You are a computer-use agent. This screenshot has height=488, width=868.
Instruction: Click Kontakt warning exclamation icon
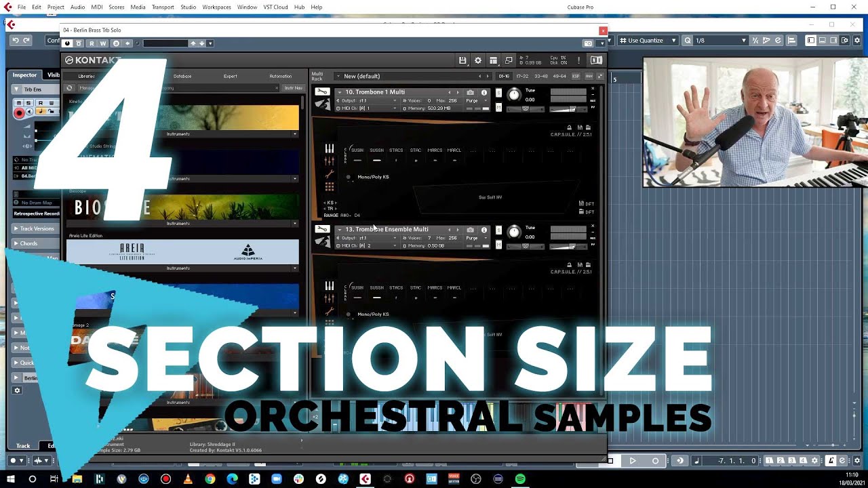(578, 60)
